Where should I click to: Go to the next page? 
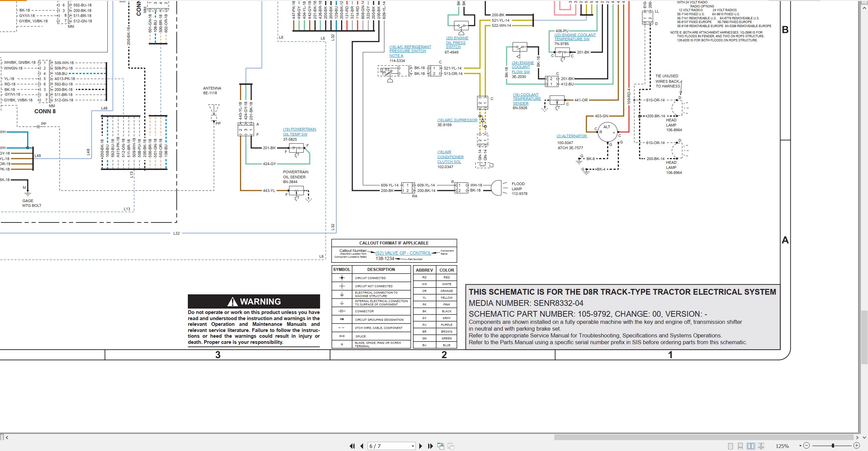pyautogui.click(x=421, y=446)
